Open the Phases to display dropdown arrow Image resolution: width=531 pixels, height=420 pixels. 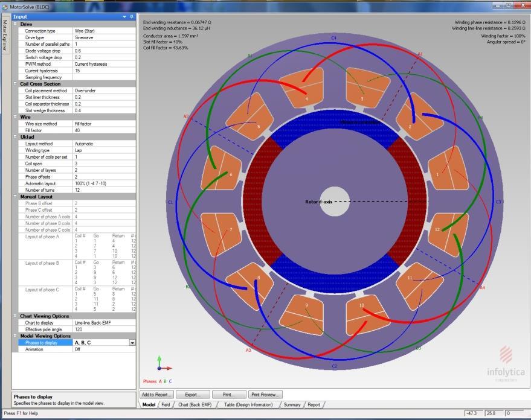(x=132, y=343)
